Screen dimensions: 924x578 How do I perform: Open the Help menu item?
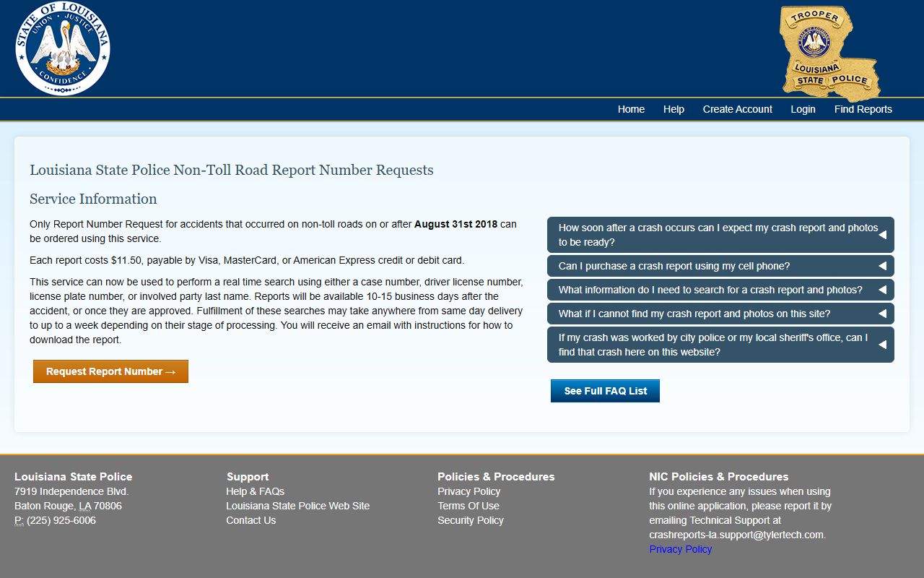[x=674, y=109]
